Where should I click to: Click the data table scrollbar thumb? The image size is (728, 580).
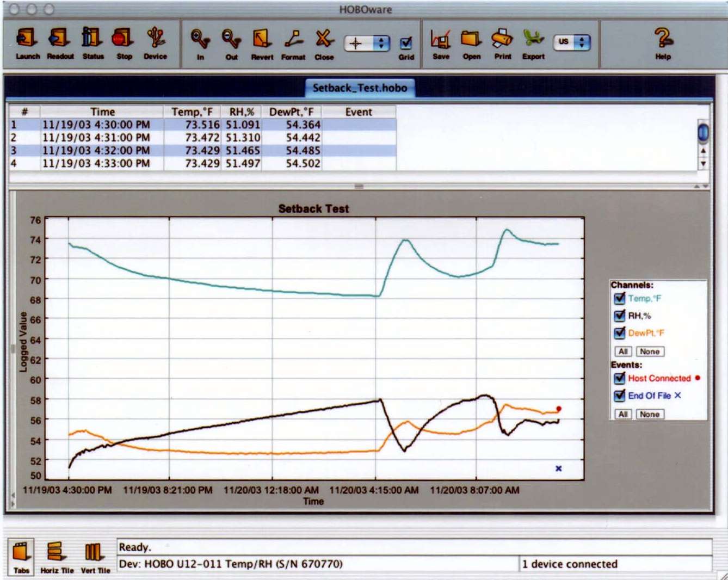703,132
